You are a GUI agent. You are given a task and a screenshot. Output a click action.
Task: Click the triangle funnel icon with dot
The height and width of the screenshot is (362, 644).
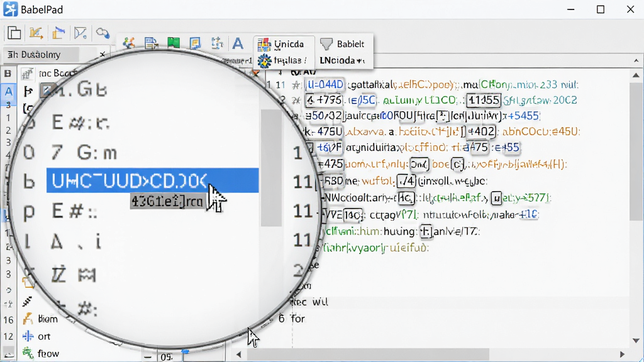pyautogui.click(x=80, y=33)
